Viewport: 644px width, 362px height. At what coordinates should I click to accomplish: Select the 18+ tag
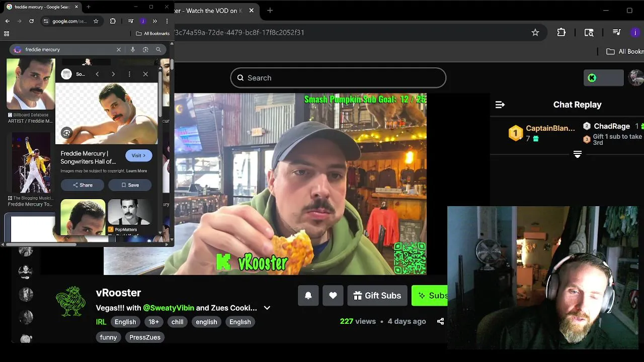154,322
